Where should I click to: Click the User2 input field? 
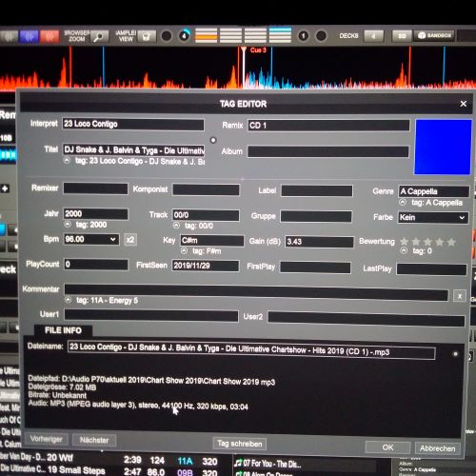pyautogui.click(x=367, y=319)
